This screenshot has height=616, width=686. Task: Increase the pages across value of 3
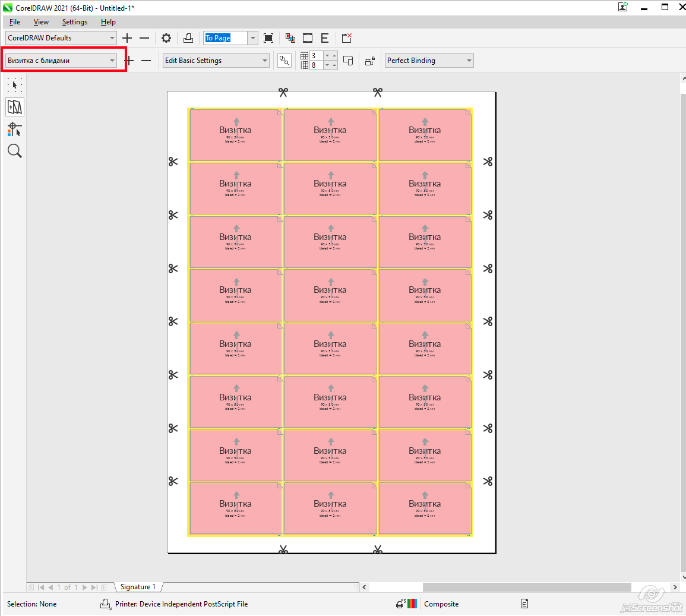pos(334,56)
